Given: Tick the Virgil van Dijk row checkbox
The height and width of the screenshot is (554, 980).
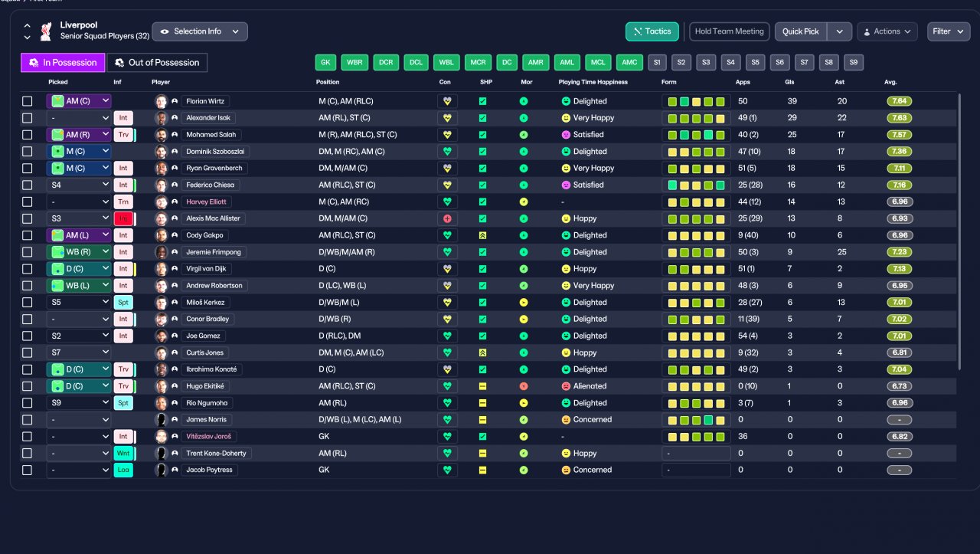Looking at the screenshot, I should pos(28,269).
